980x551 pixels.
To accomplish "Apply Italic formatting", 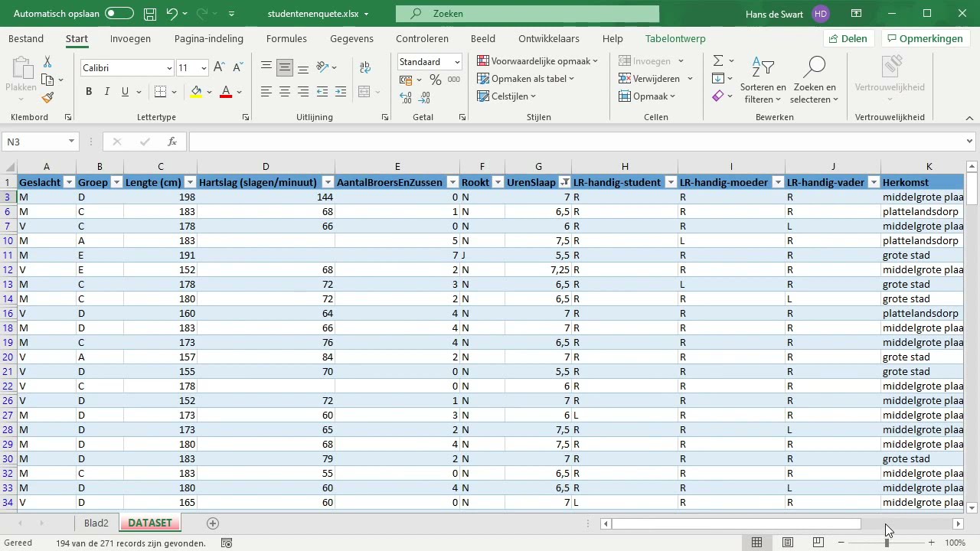I will 107,92.
